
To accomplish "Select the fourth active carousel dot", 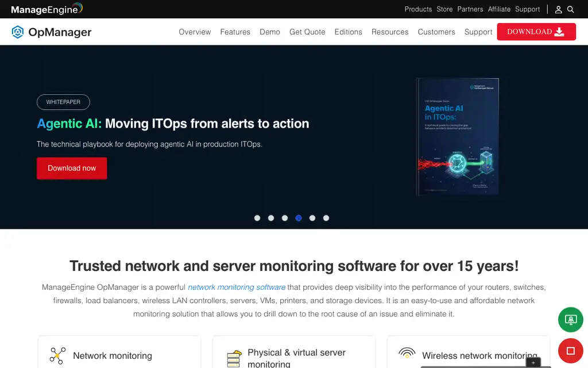I will [299, 218].
